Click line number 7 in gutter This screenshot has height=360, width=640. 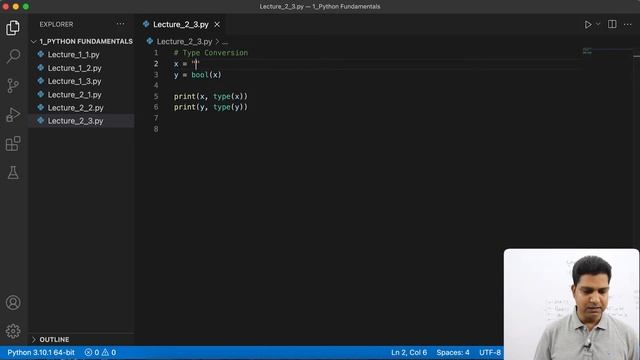[156, 118]
